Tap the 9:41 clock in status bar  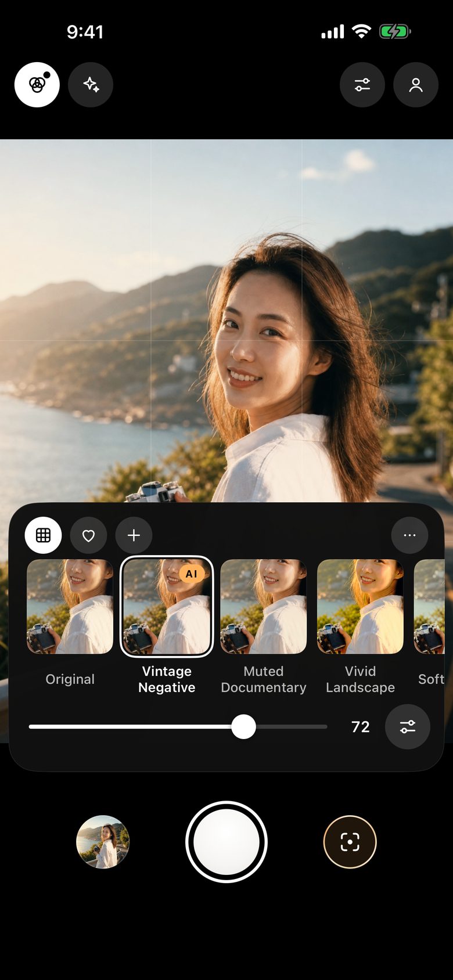point(85,32)
